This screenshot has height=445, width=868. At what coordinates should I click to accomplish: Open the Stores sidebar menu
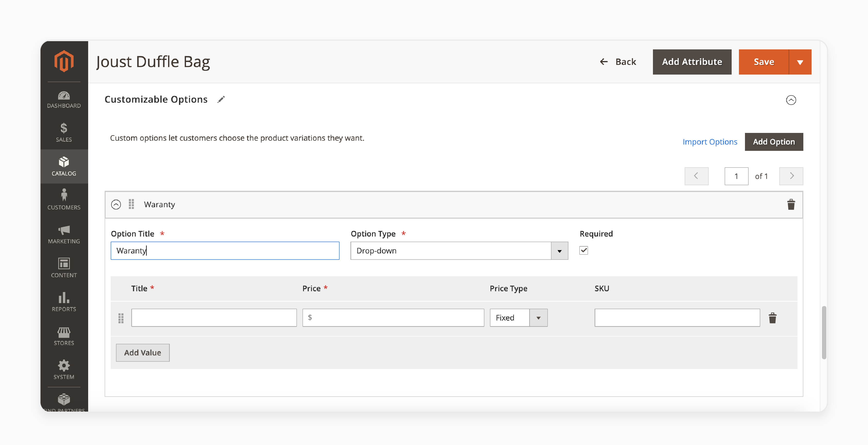click(x=64, y=336)
